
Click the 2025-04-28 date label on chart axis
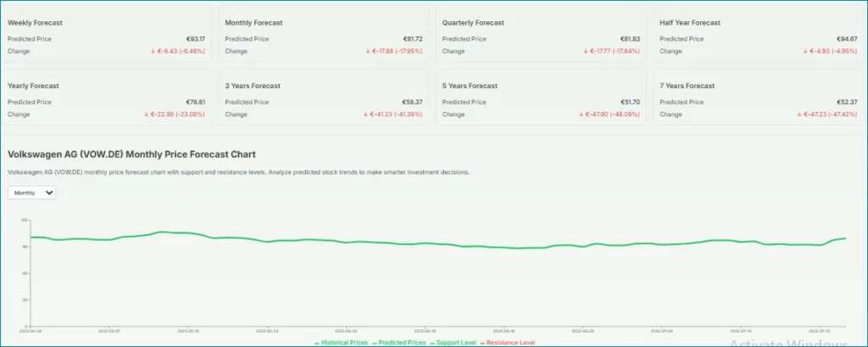pos(31,330)
